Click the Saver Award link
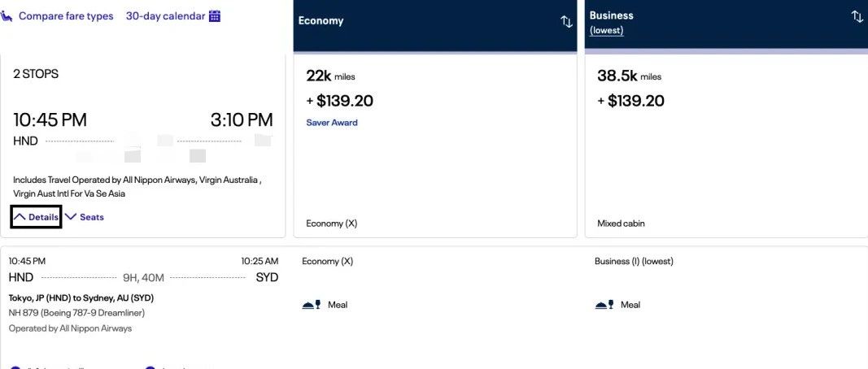Viewport: 868px width, 369px height. [332, 123]
